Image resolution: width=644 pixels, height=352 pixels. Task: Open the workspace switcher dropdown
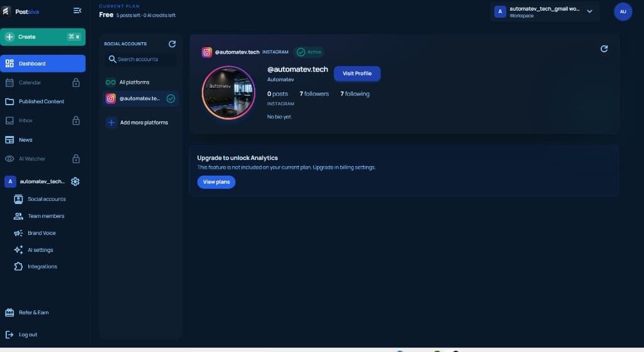point(545,12)
